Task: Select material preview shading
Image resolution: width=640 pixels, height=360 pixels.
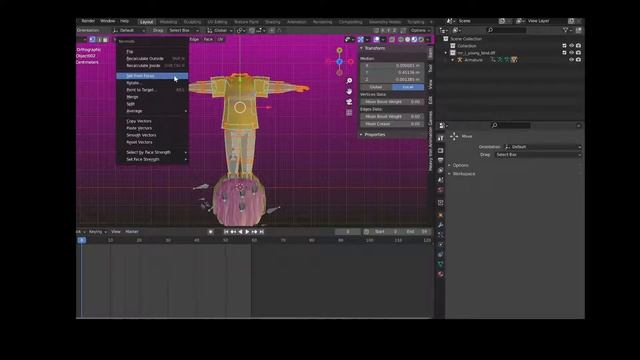Action: point(414,40)
